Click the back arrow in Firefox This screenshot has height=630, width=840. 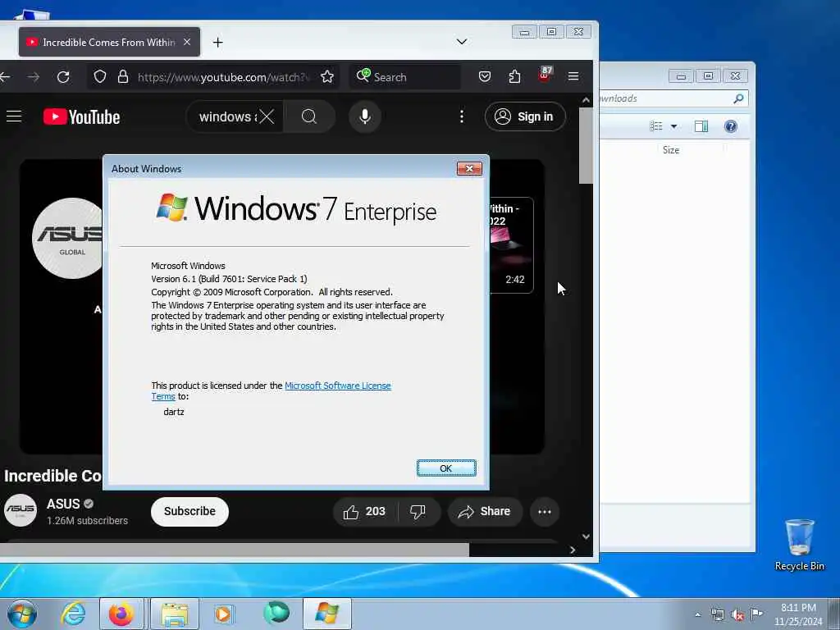click(6, 77)
